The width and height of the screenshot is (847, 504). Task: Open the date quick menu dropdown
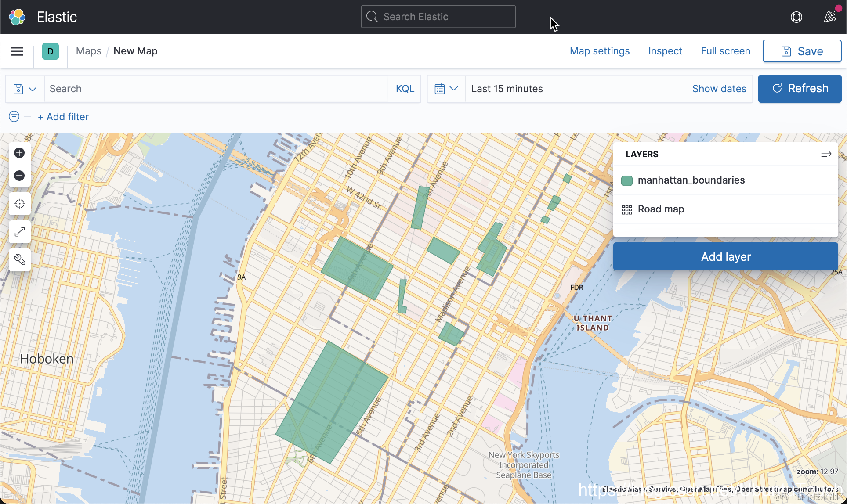(446, 89)
